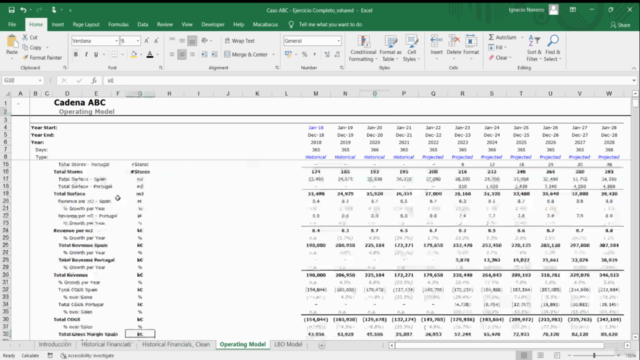Switch to the Macabacus ribbon tab
The image size is (640, 360).
click(265, 24)
